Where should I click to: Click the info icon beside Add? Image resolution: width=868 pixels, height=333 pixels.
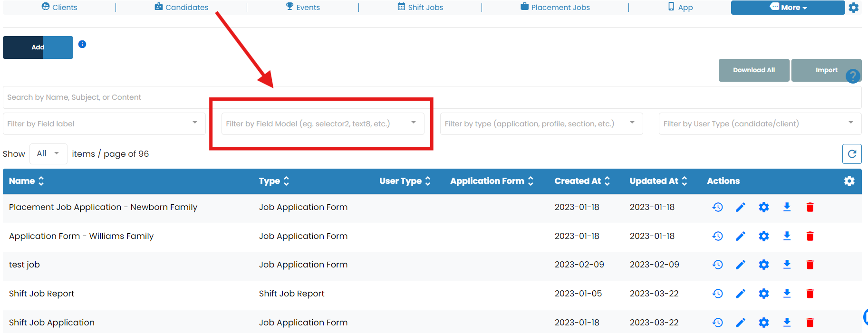click(82, 44)
